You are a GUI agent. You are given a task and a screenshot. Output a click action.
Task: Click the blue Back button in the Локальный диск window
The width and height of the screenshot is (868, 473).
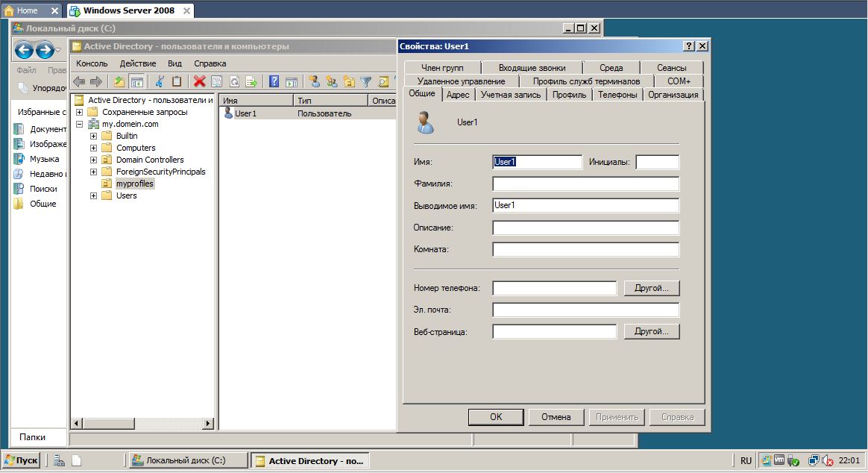click(x=24, y=51)
